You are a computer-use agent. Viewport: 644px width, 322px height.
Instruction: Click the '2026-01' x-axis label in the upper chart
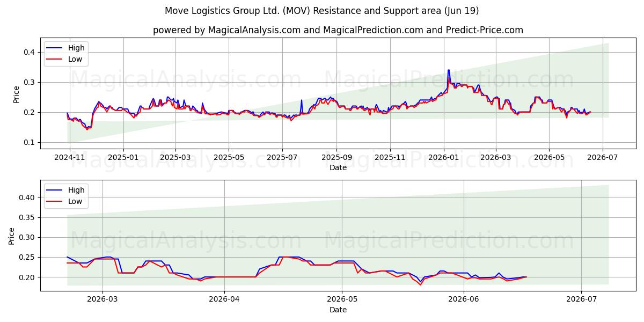point(443,158)
